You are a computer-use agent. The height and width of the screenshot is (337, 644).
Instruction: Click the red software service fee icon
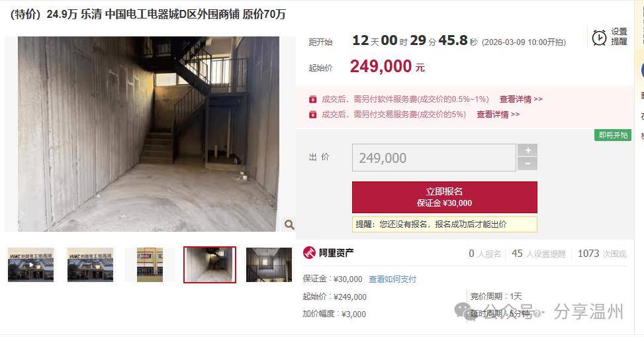click(312, 99)
